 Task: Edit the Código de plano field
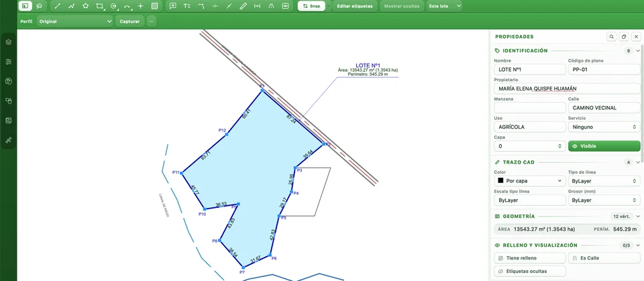604,70
